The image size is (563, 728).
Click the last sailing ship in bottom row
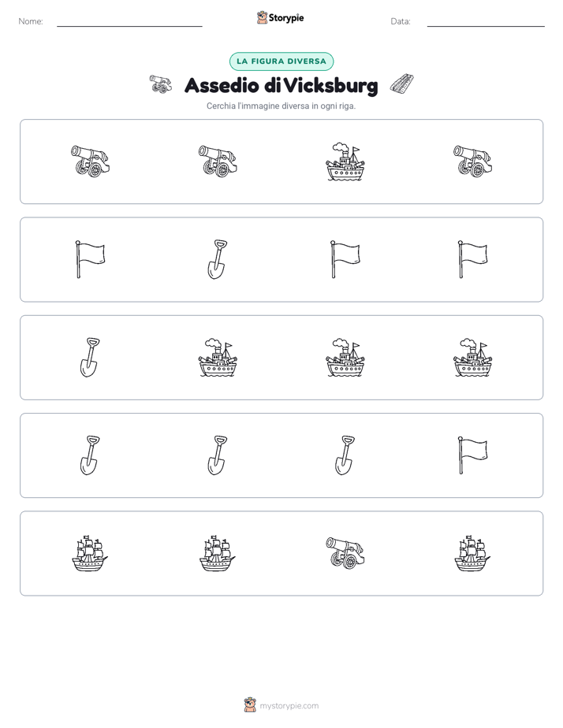tap(472, 553)
